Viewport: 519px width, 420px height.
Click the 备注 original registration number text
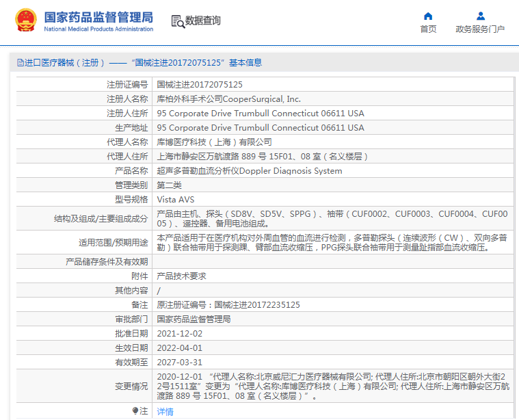point(228,304)
